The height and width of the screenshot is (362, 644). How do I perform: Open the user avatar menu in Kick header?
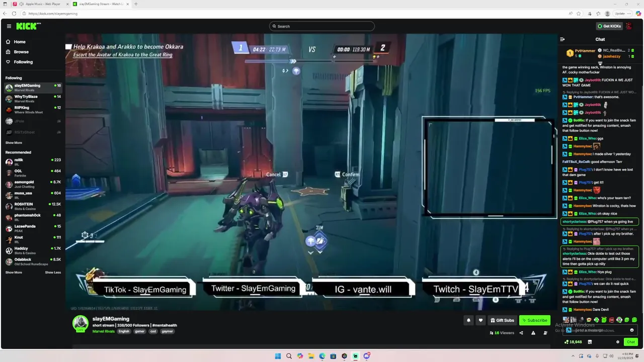[629, 26]
